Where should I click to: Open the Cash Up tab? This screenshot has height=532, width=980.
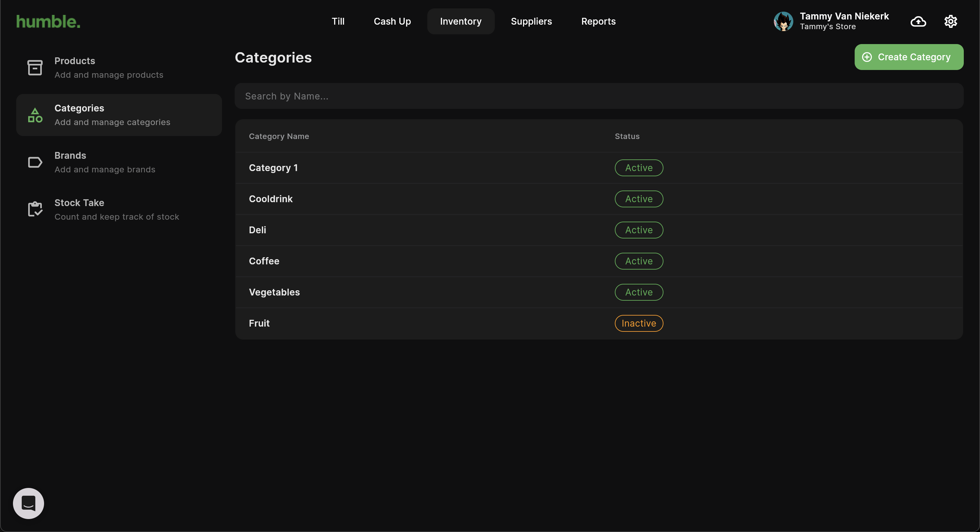[x=392, y=21]
